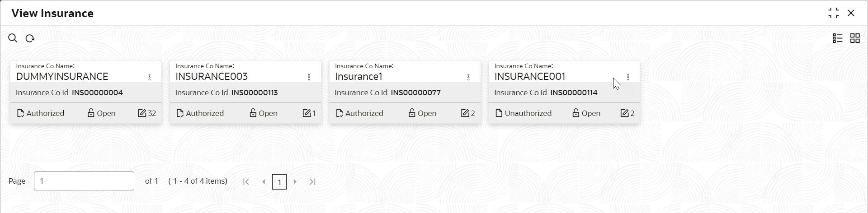Click the Insurance Co Id INS00000077

[x=415, y=93]
